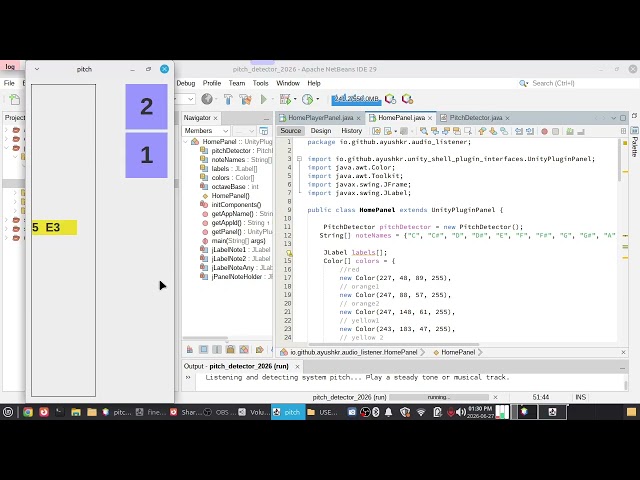Click the purple tile labeled 2 in pitch window
The height and width of the screenshot is (480, 640).
[147, 107]
